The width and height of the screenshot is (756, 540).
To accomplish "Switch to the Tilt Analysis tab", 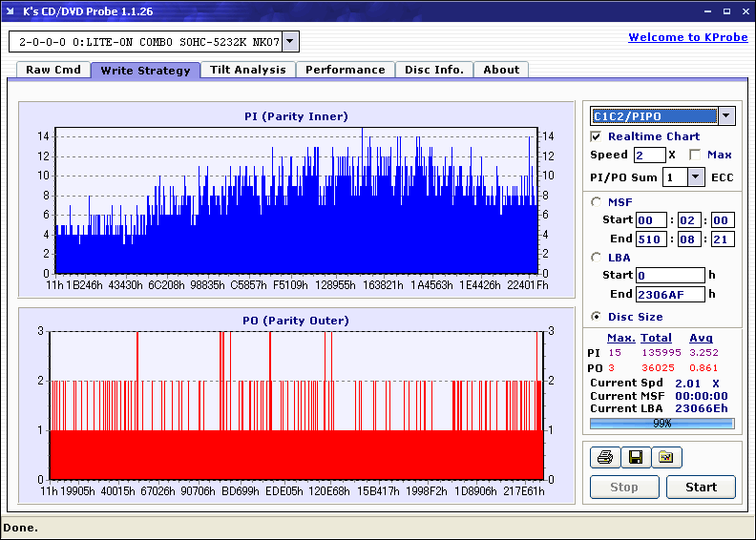I will (x=248, y=70).
